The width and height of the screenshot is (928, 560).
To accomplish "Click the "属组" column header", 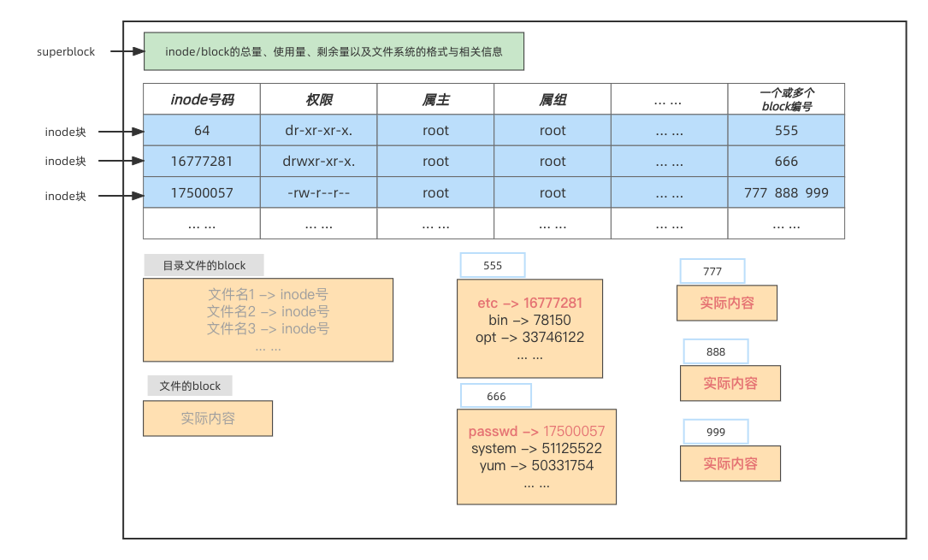I will click(553, 100).
